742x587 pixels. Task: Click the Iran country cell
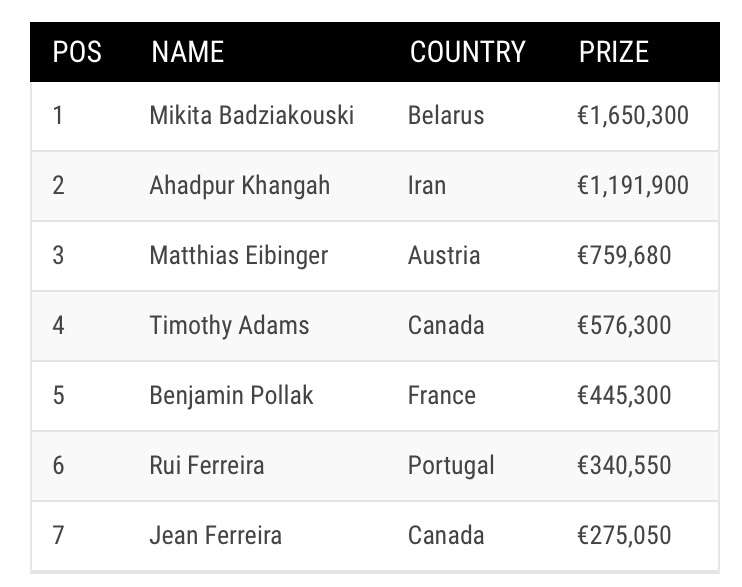[x=427, y=186]
